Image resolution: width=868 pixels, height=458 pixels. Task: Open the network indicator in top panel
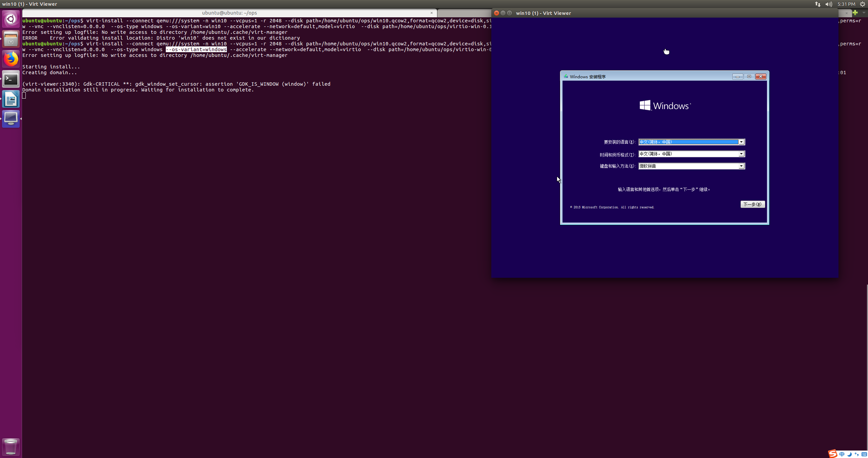tap(818, 4)
